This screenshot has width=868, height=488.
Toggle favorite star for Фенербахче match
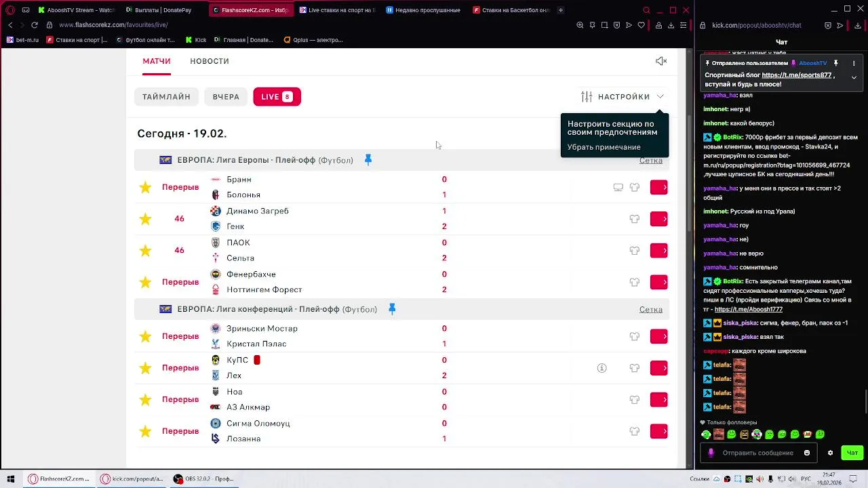click(x=145, y=282)
